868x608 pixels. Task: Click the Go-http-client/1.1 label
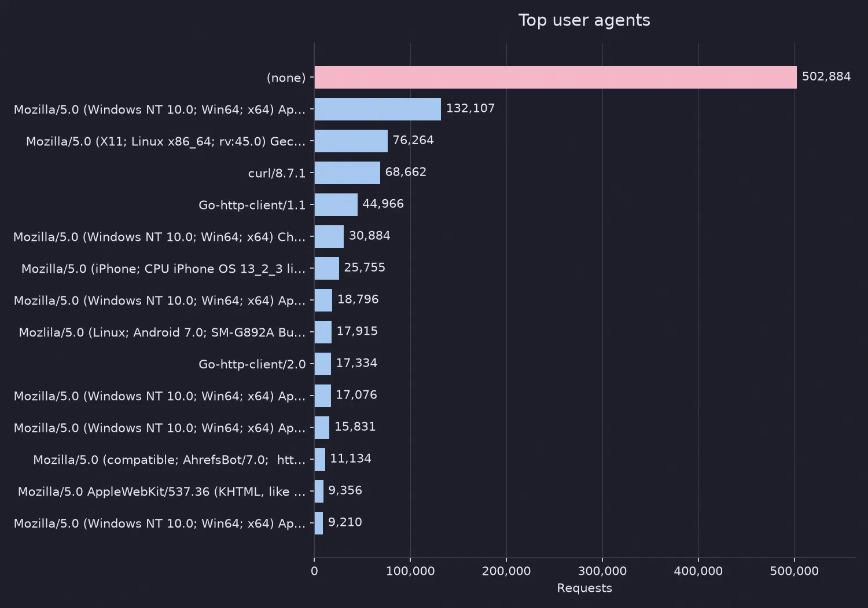252,205
